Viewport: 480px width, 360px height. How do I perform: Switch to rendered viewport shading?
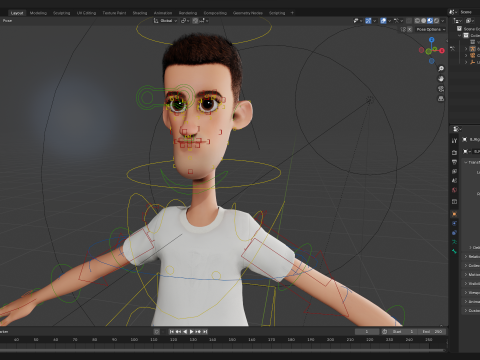click(436, 21)
